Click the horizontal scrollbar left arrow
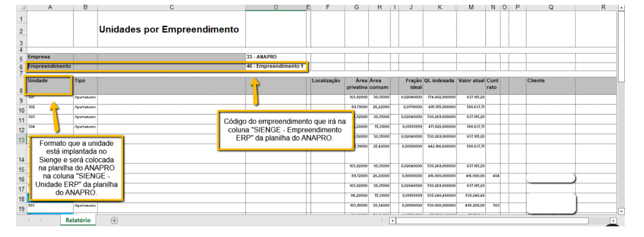 tap(393, 220)
